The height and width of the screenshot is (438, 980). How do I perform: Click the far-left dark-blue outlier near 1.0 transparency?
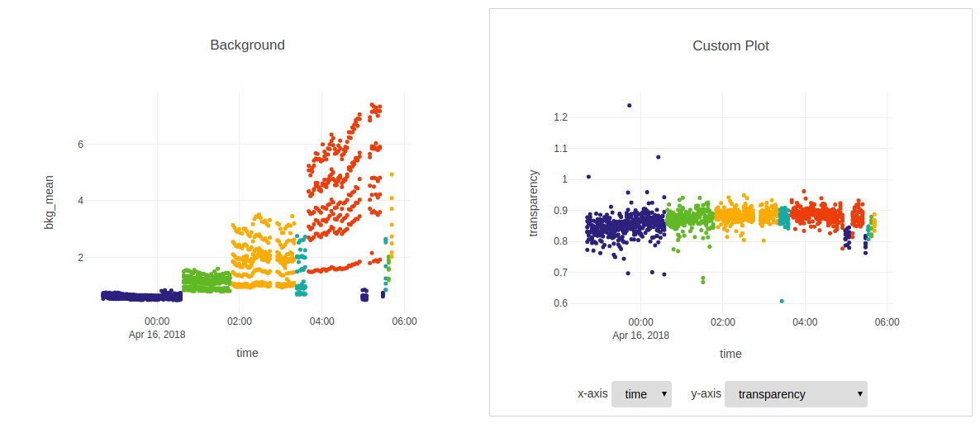[588, 176]
